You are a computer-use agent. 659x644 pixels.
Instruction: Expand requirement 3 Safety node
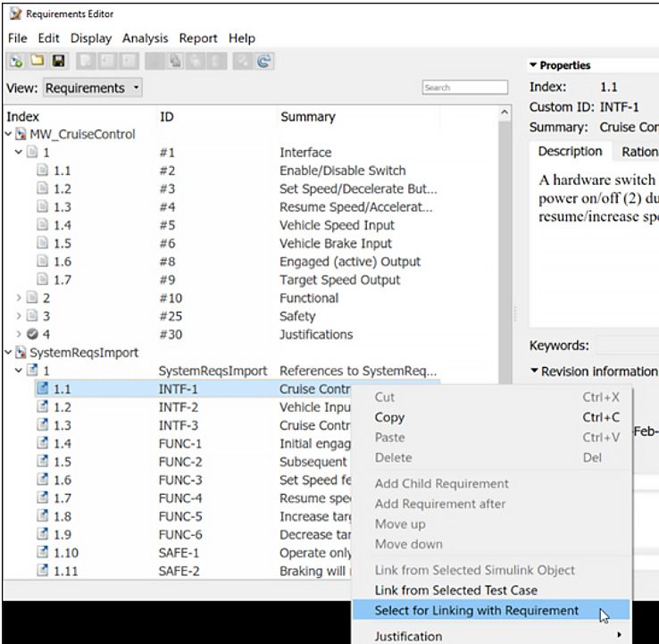(x=18, y=316)
